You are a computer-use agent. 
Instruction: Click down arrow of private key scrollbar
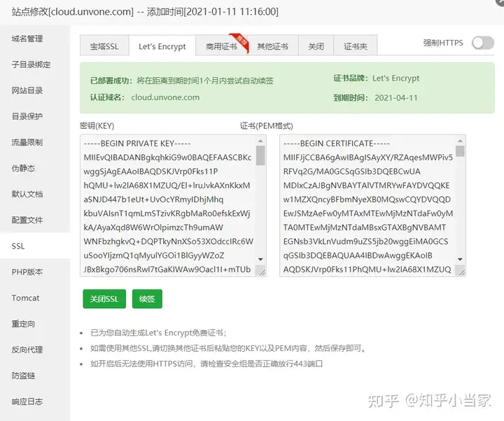click(260, 259)
